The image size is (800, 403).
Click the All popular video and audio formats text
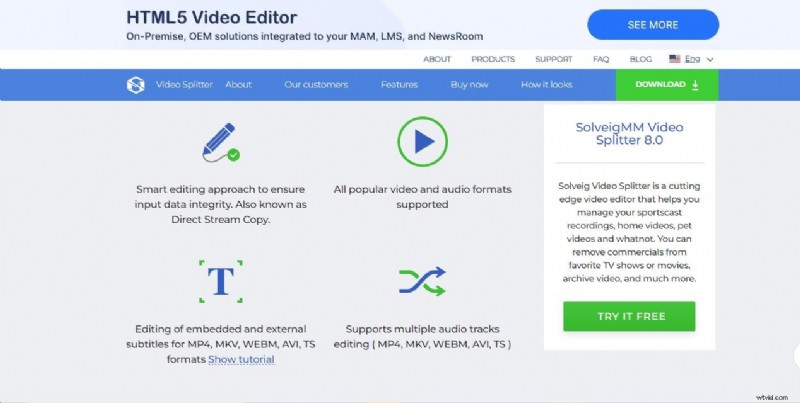422,197
